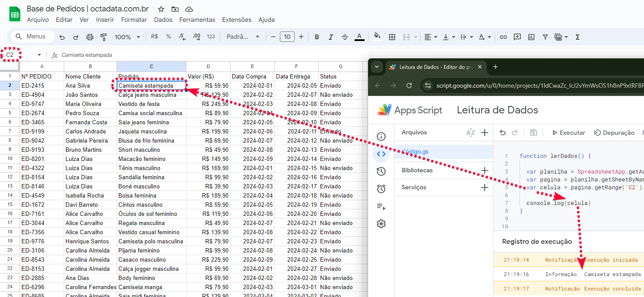Open browser tab search chevron
The height and width of the screenshot is (297, 644).
[x=377, y=67]
